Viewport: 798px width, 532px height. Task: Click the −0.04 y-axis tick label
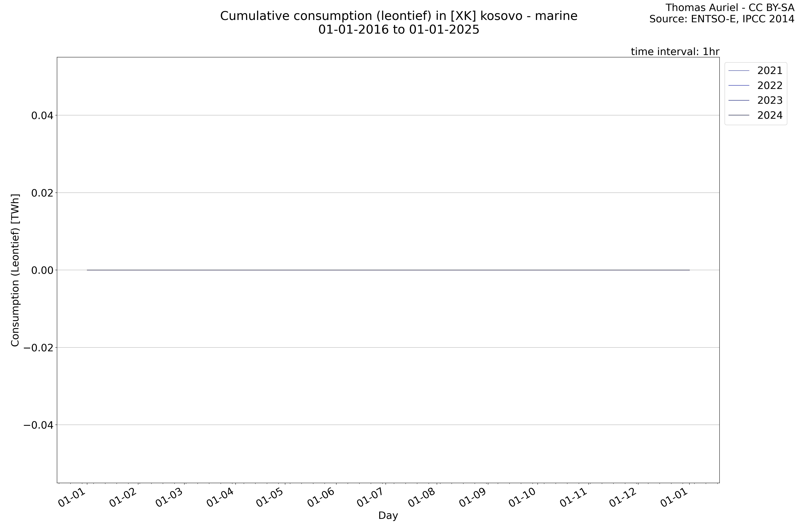38,425
